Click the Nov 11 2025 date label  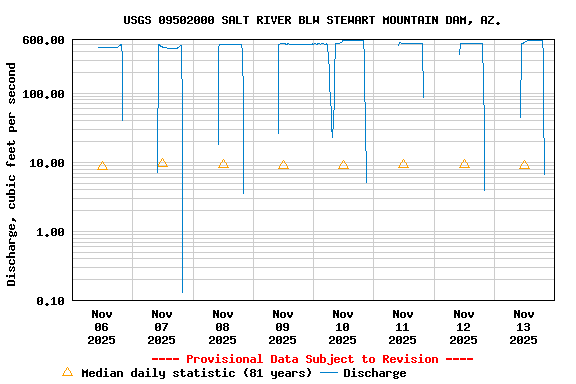coord(403,327)
